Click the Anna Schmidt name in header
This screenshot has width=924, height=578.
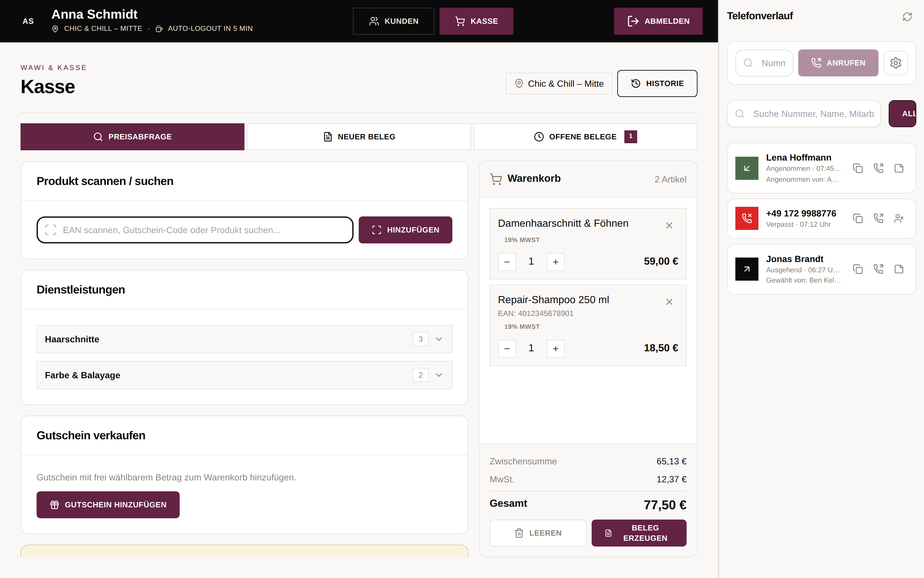click(x=94, y=14)
